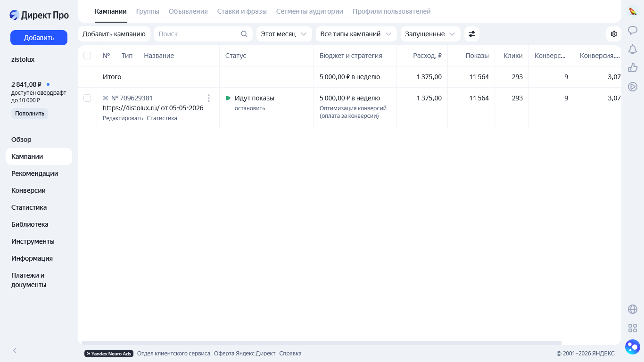Open Профили пользователей tab
Image resolution: width=644 pixels, height=362 pixels.
tap(392, 11)
